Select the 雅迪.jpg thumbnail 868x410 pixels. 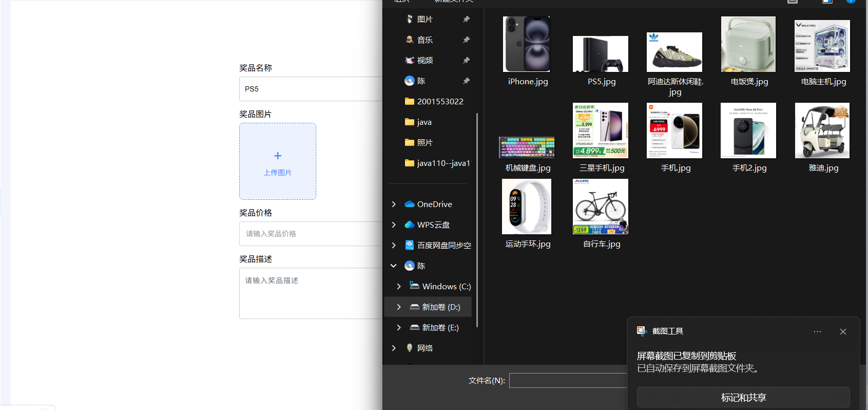[822, 131]
